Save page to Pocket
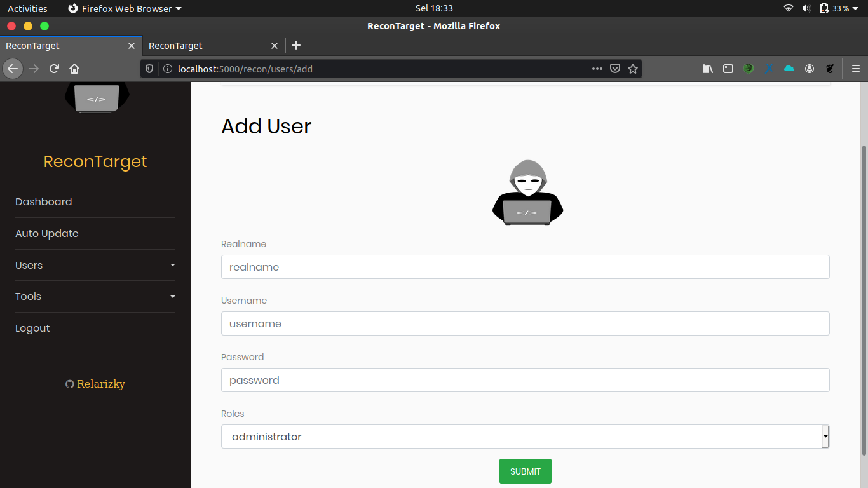 (x=615, y=69)
